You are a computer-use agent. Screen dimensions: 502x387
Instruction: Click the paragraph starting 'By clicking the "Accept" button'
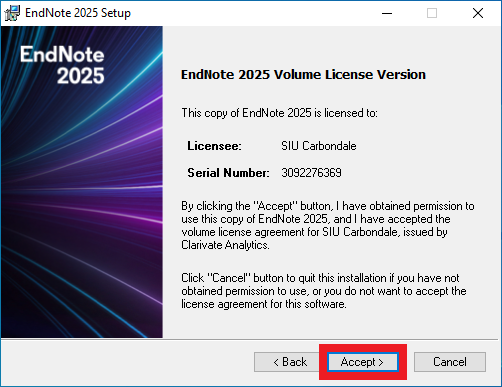click(328, 225)
